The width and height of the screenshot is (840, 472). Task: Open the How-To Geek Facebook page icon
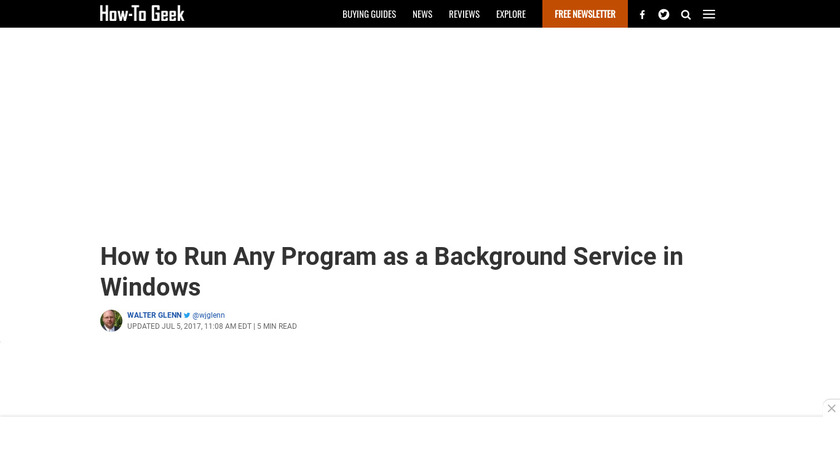tap(642, 14)
